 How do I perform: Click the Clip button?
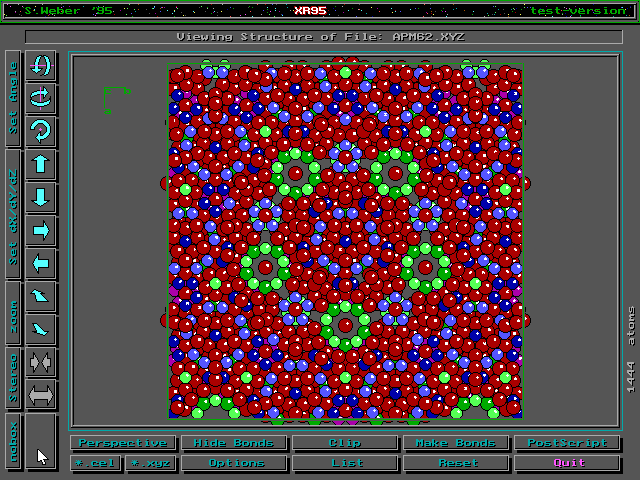coord(345,443)
